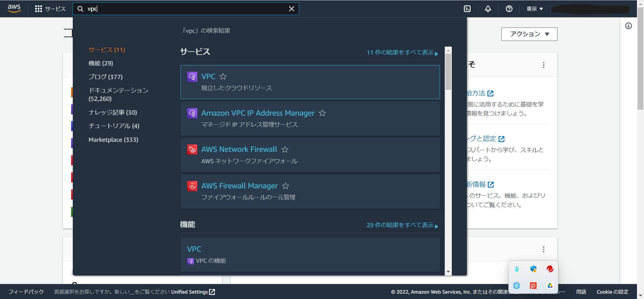Click the page scrollbar down arrow

point(640,296)
